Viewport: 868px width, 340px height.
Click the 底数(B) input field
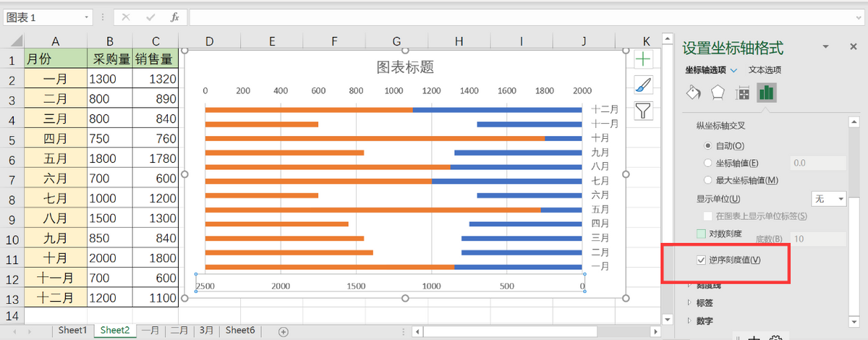pyautogui.click(x=817, y=239)
